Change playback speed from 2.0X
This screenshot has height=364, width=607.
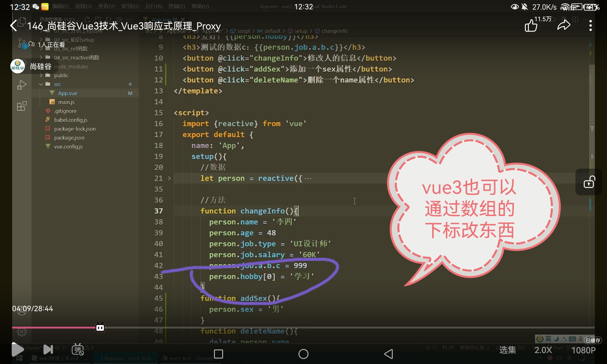[x=543, y=350]
